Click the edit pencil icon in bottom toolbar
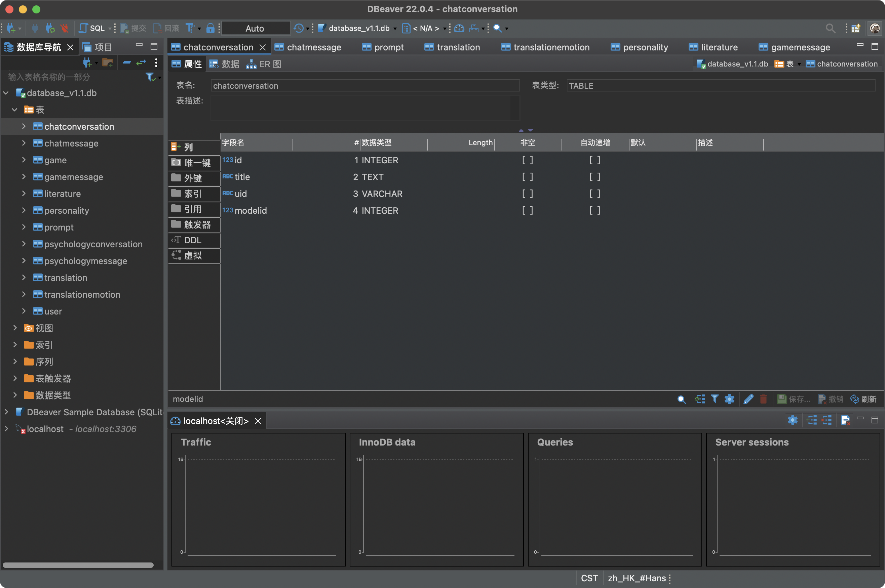The image size is (885, 588). [x=748, y=399]
